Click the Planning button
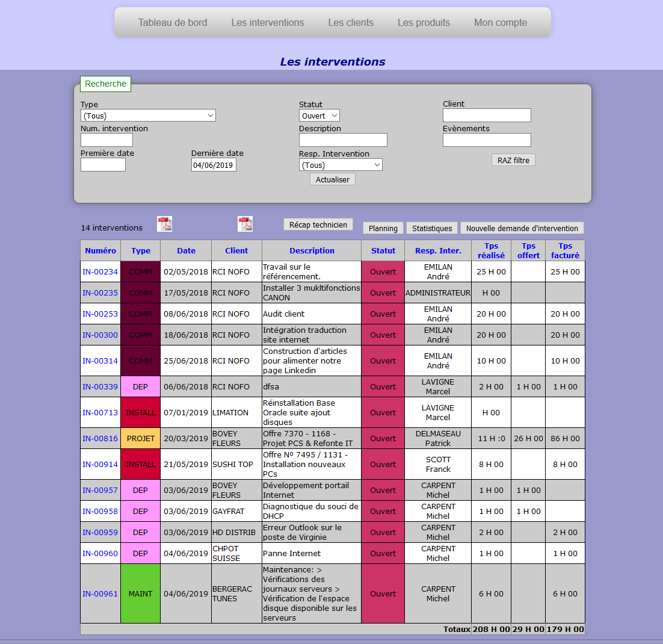The image size is (663, 644). click(383, 228)
